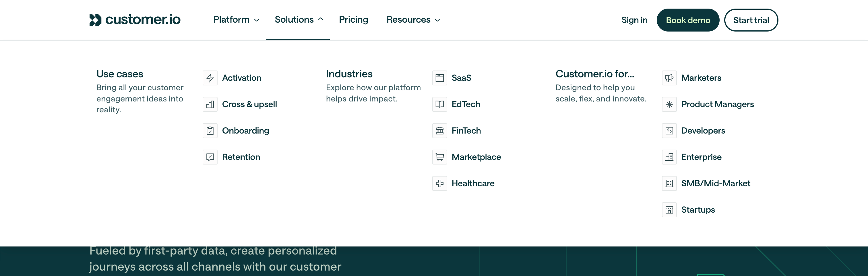
Task: Click the Start trial button
Action: [751, 20]
